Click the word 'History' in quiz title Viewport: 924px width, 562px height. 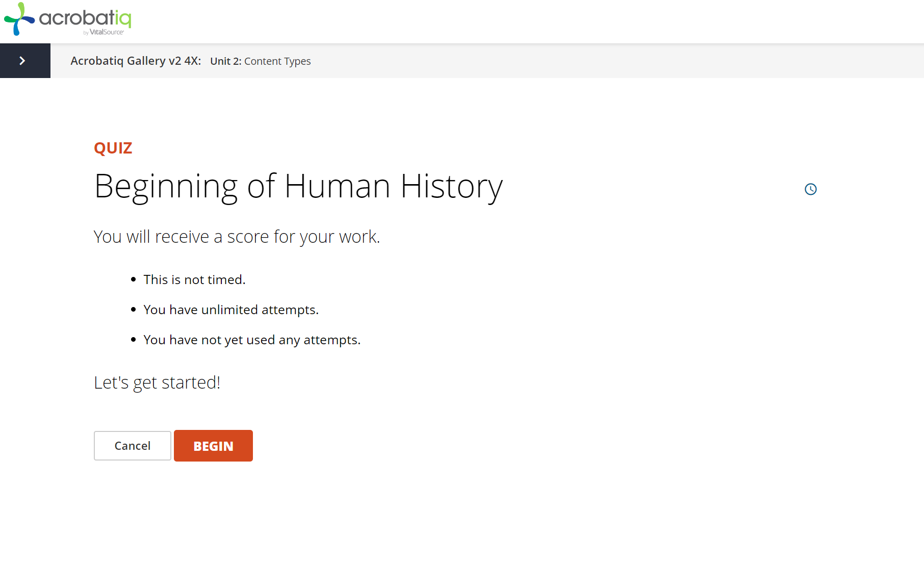tap(451, 186)
